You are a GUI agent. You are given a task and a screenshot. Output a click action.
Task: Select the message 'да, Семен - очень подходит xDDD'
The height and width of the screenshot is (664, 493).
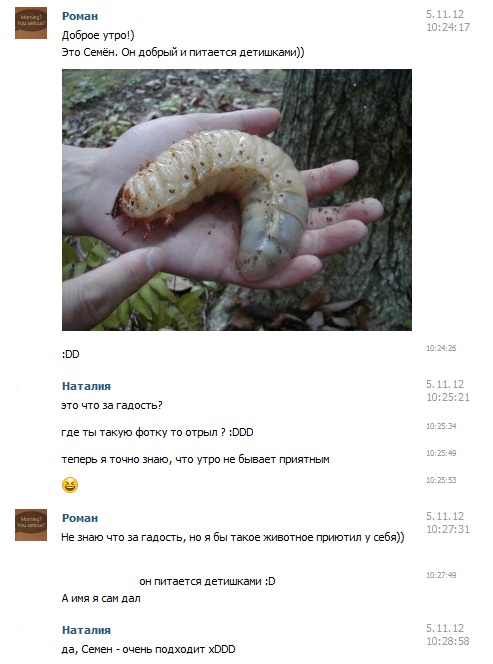coord(148,649)
